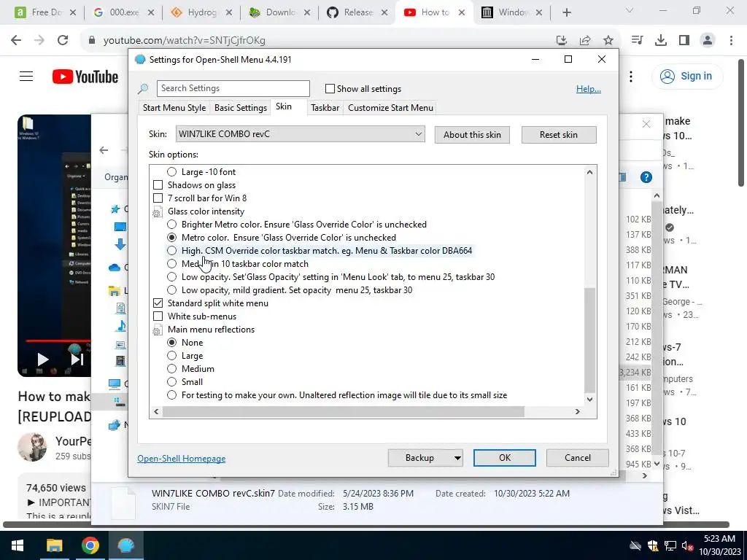The image size is (747, 560).
Task: Click Open-Shell icon in taskbar
Action: coord(125,545)
